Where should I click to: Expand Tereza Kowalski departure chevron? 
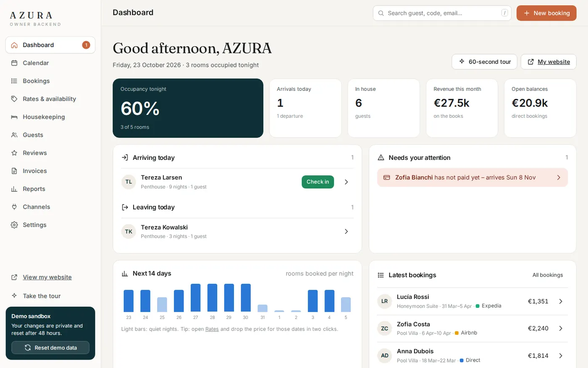[346, 231]
